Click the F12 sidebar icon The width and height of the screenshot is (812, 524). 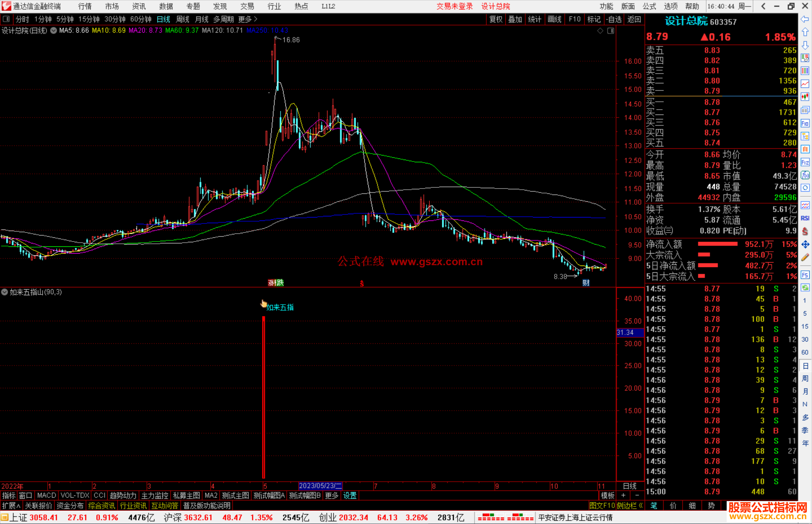pos(805,162)
